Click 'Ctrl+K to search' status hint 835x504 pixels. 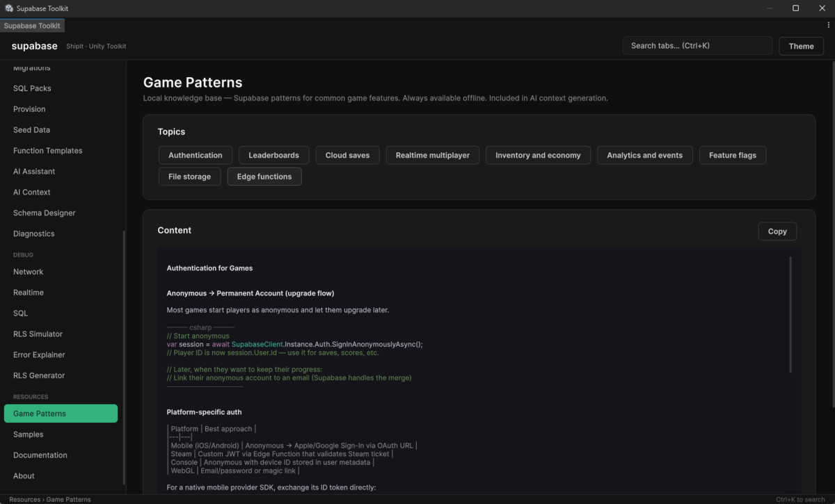click(800, 499)
